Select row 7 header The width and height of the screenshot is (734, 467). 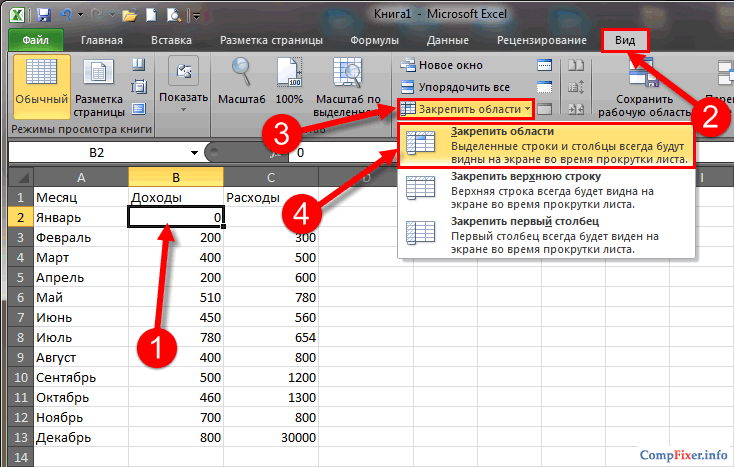[21, 317]
